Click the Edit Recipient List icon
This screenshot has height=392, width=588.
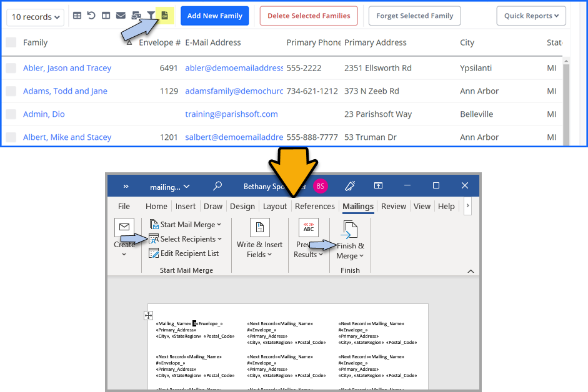(154, 253)
